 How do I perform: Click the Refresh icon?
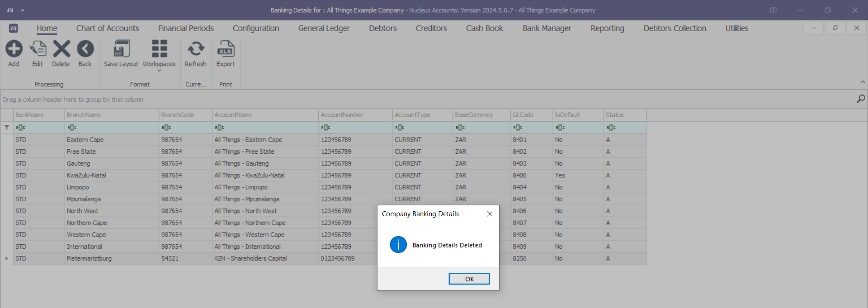[x=196, y=49]
